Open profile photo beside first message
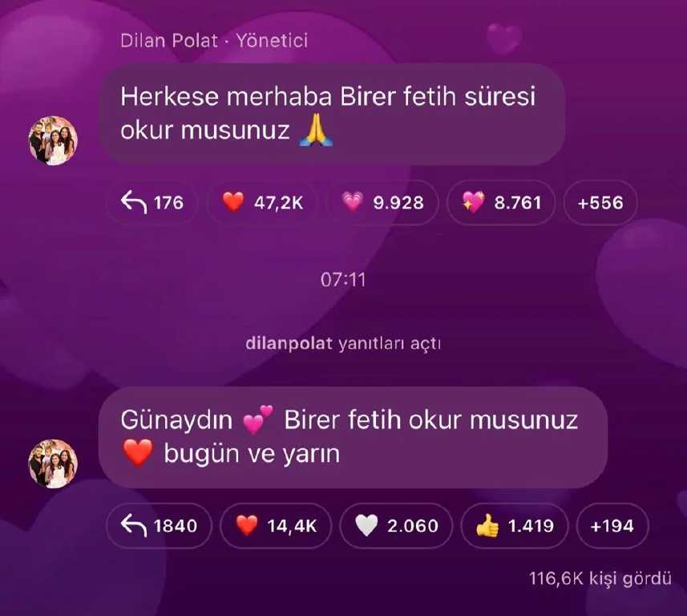The width and height of the screenshot is (687, 616). pyautogui.click(x=53, y=140)
